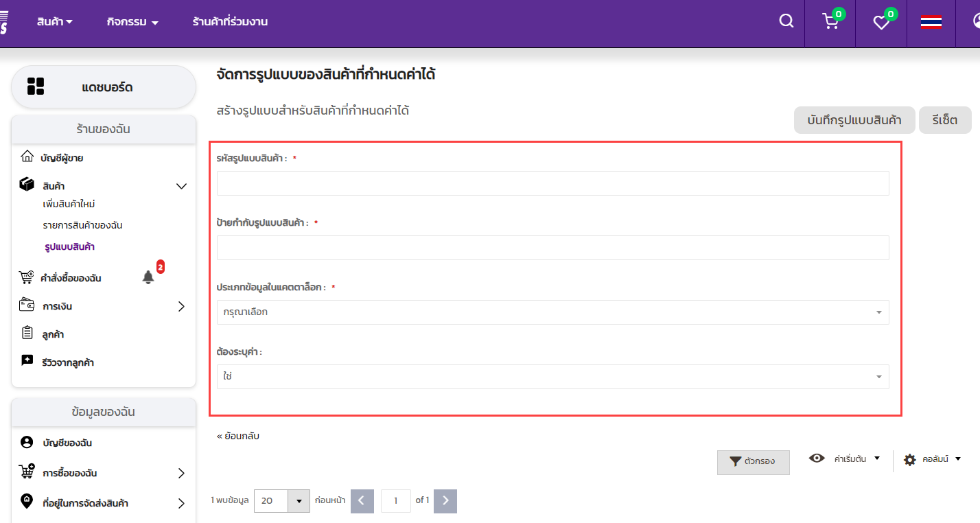This screenshot has width=980, height=523.
Task: Click the orders notification bell icon
Action: (x=148, y=277)
